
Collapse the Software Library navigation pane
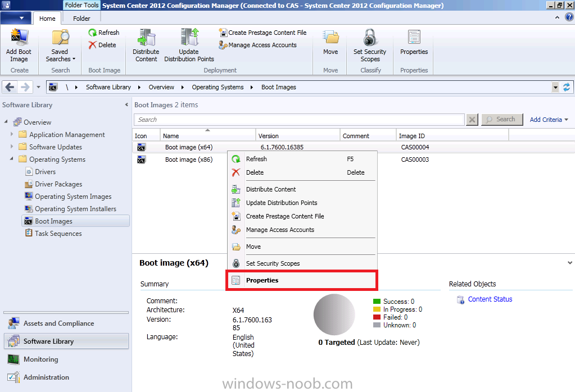tap(126, 105)
